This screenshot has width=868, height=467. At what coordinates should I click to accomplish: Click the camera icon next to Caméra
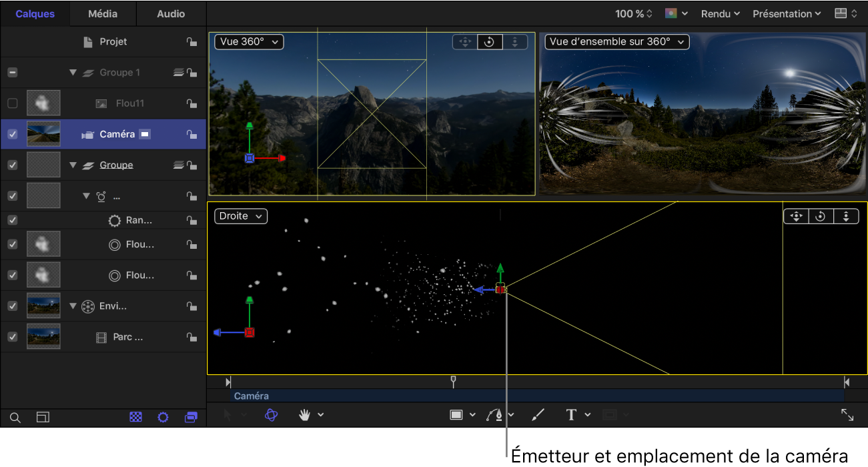coord(87,134)
